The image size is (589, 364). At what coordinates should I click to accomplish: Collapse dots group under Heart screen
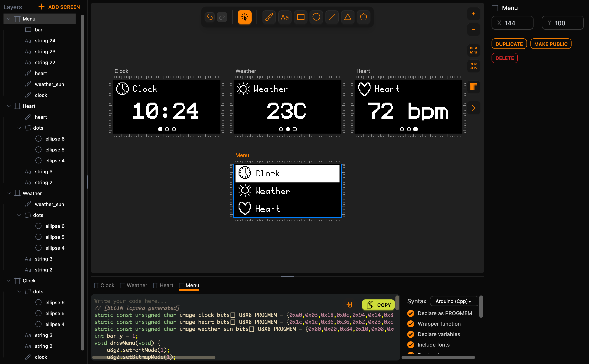[19, 128]
